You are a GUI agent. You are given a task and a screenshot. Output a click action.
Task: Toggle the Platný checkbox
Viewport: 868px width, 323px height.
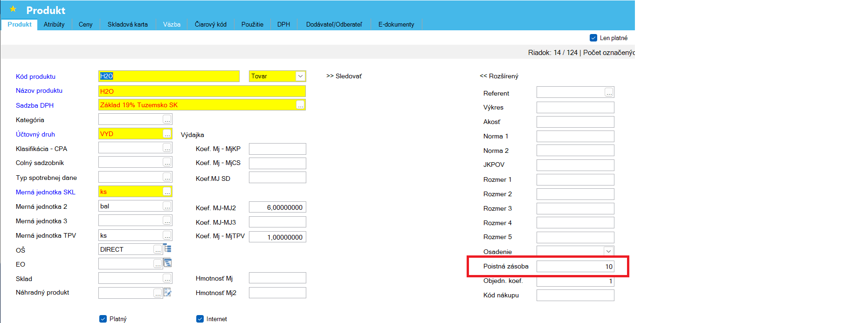(x=103, y=319)
